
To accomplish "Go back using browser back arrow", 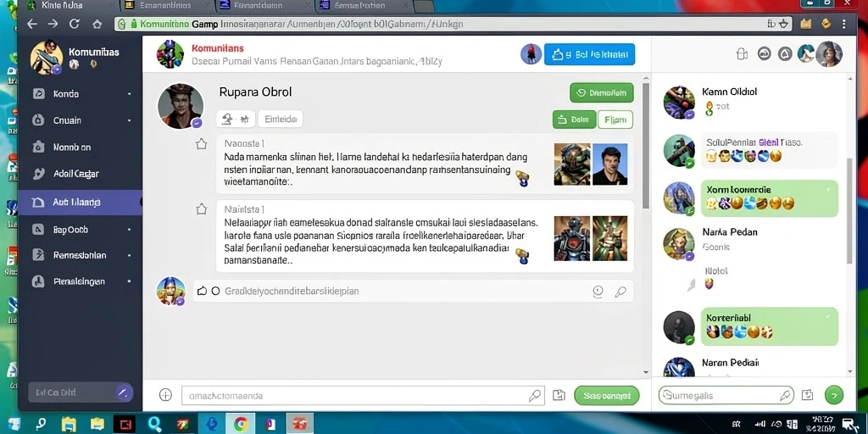I will (x=32, y=24).
